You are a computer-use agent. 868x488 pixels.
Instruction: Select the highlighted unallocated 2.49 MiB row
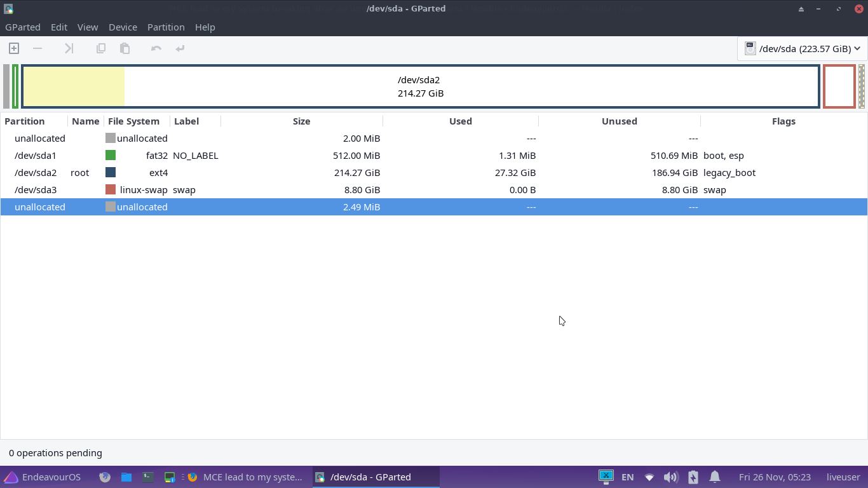point(434,207)
